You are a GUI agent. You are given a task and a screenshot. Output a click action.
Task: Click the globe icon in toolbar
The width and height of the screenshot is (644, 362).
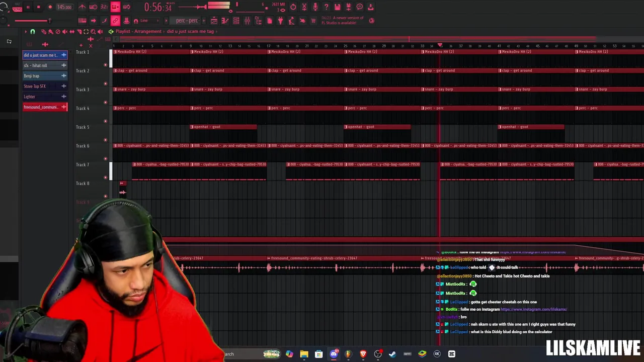point(371,21)
